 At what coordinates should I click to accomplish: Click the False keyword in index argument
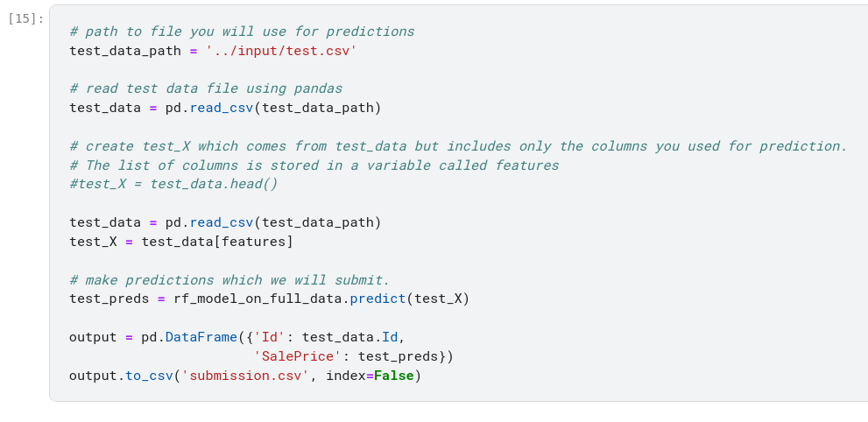point(393,376)
